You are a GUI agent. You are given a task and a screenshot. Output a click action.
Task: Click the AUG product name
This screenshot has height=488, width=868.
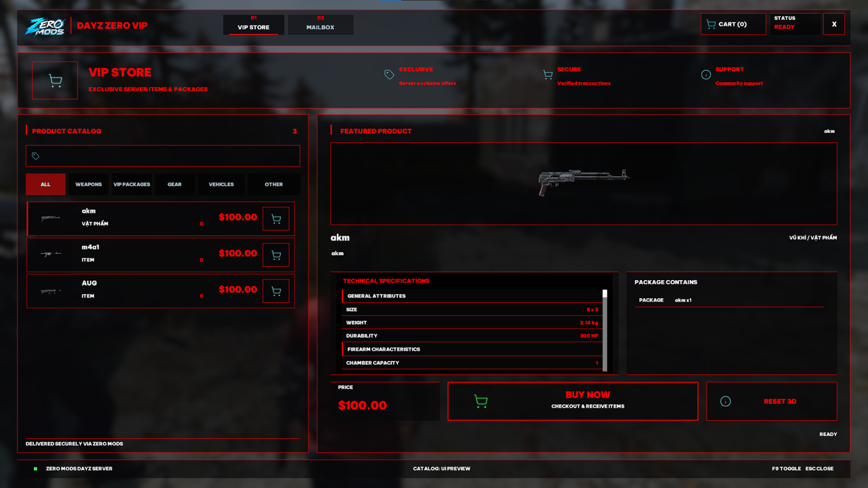(x=89, y=284)
